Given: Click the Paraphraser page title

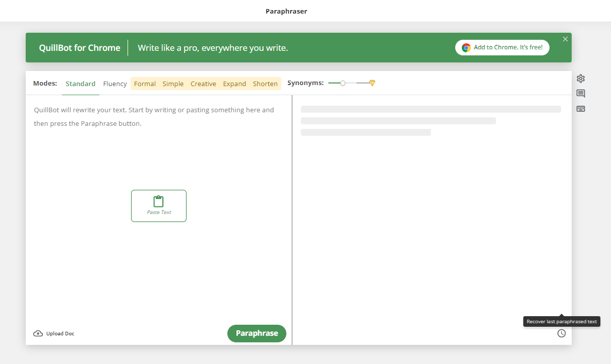Looking at the screenshot, I should pos(286,11).
